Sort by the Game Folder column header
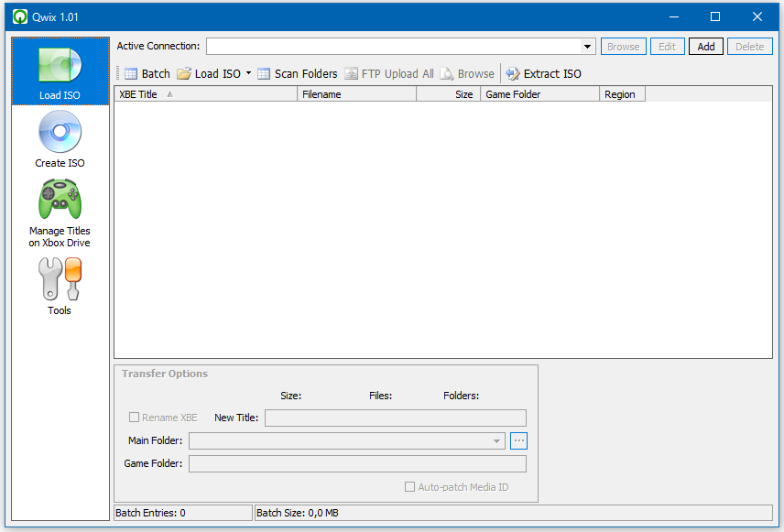 tap(540, 94)
